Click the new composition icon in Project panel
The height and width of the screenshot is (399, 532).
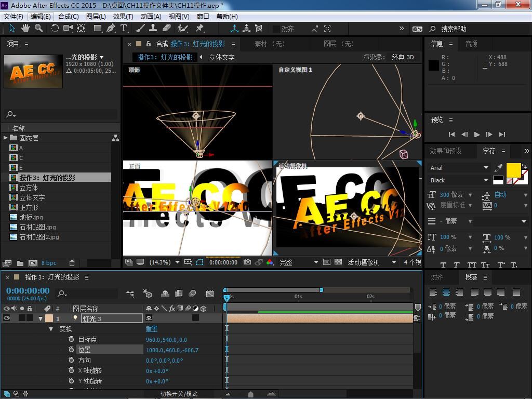pos(33,263)
